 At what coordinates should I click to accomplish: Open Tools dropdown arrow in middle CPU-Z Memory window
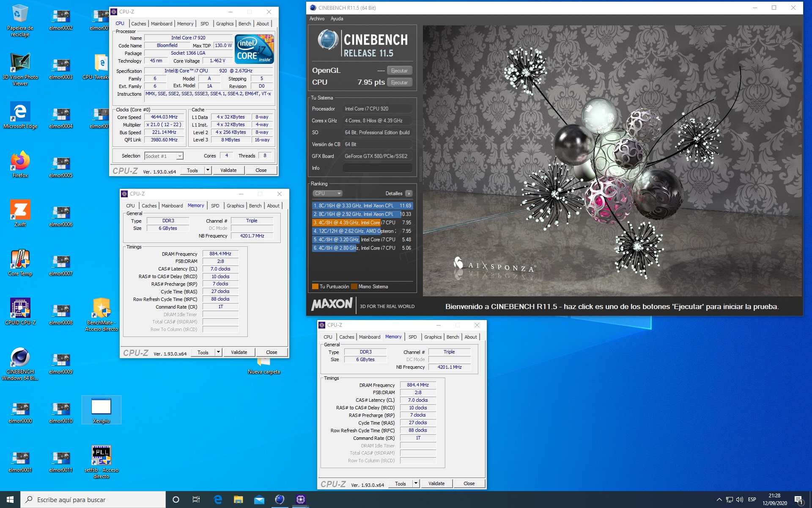(218, 352)
